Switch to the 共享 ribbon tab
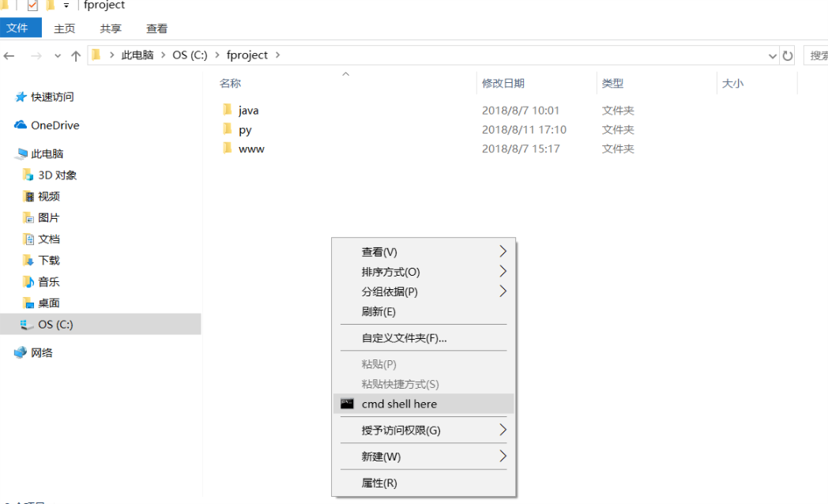Image resolution: width=828 pixels, height=504 pixels. [x=111, y=28]
